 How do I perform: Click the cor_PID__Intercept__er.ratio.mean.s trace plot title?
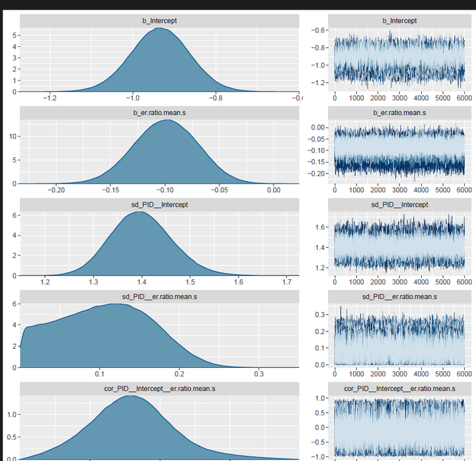pyautogui.click(x=399, y=388)
